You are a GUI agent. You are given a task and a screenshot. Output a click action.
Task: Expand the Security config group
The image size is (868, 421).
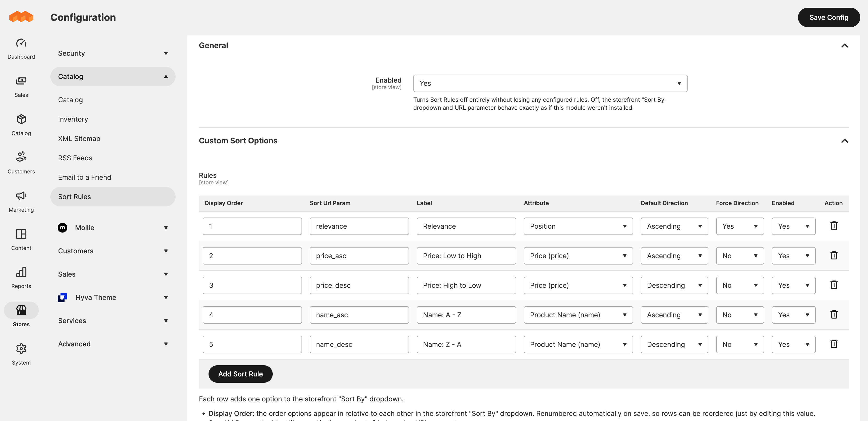(113, 53)
